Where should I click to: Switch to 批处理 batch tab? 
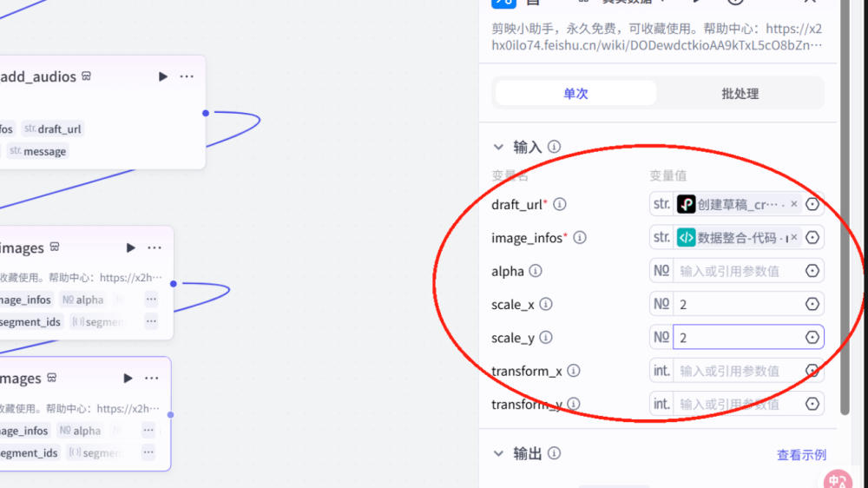(740, 93)
